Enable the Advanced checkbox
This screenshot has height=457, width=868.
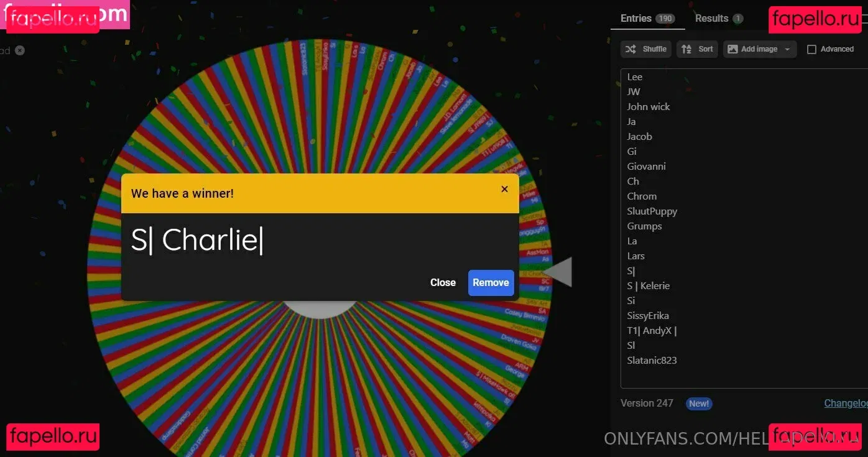click(x=811, y=50)
